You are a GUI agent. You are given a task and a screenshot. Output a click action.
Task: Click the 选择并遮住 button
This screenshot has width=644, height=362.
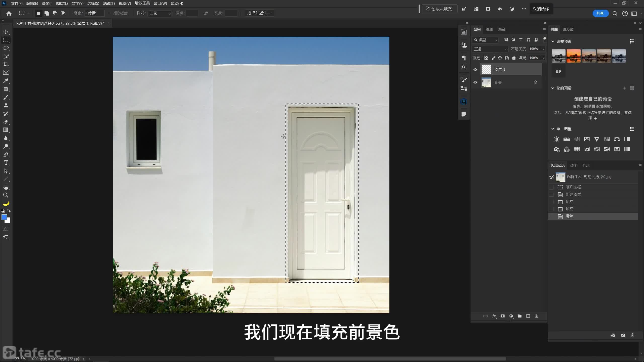pyautogui.click(x=259, y=13)
